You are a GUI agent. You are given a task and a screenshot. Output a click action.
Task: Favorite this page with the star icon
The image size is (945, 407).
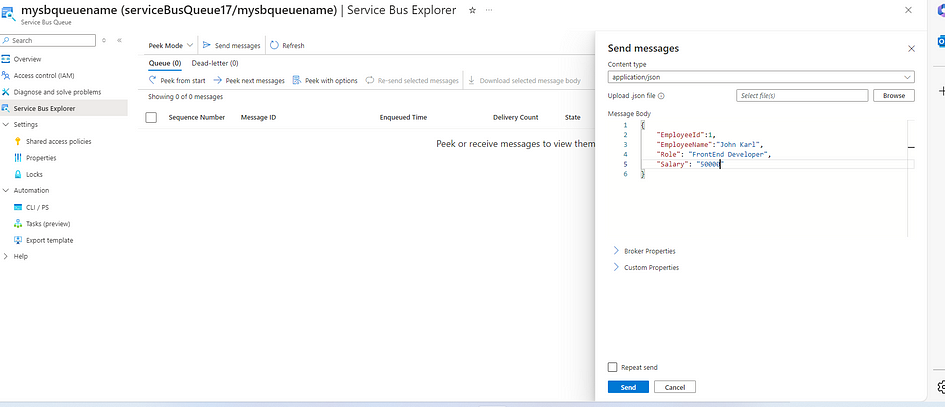click(x=472, y=10)
